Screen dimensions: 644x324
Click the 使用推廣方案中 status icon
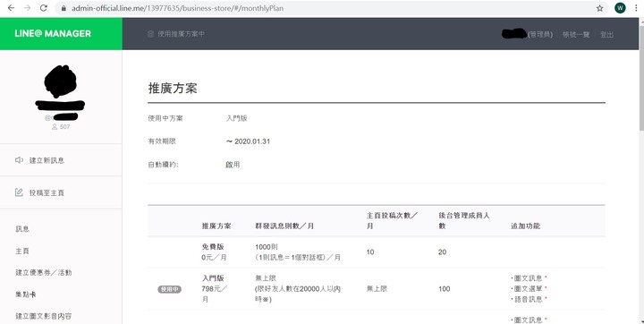tap(151, 34)
